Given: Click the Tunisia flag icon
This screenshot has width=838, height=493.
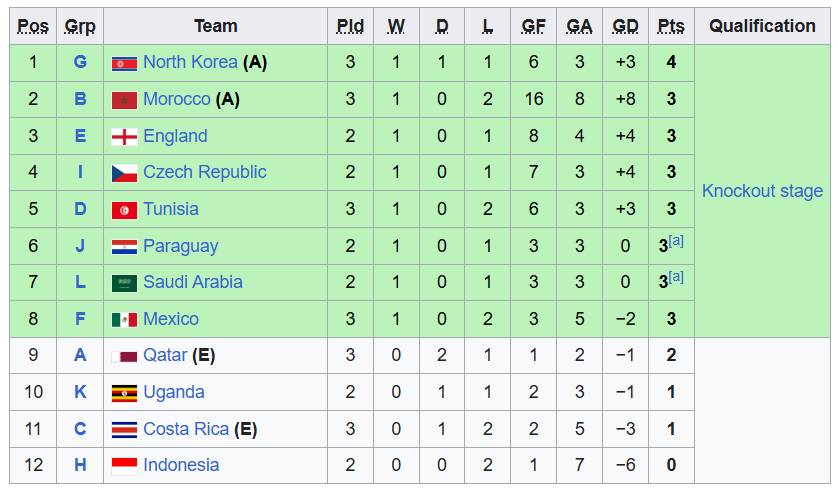Looking at the screenshot, I should tap(123, 210).
